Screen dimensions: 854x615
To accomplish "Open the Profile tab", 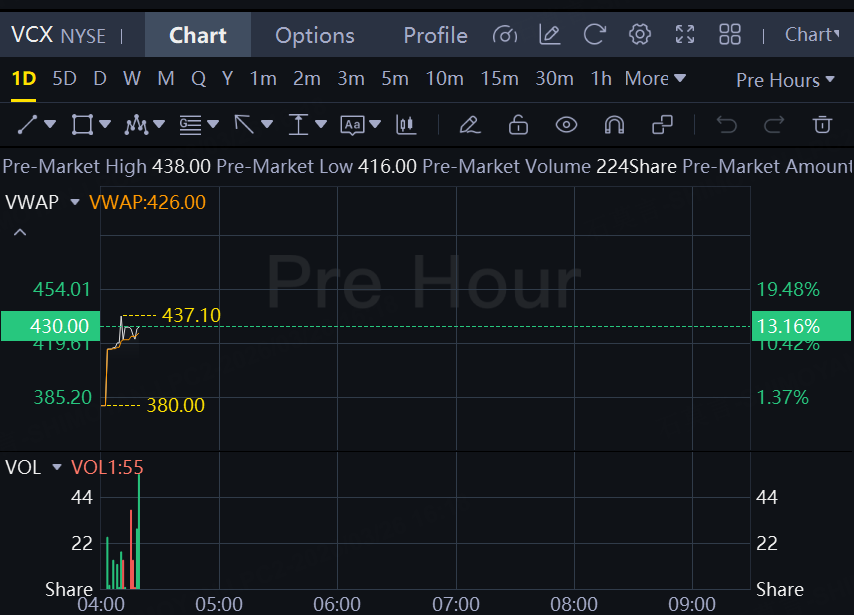I will (435, 35).
